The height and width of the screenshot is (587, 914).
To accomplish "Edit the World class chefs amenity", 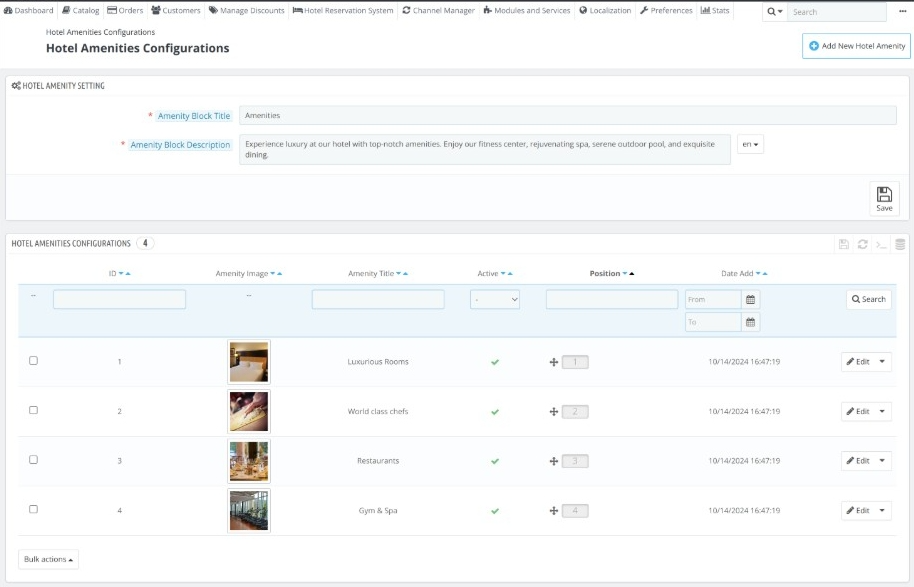I will coord(857,411).
